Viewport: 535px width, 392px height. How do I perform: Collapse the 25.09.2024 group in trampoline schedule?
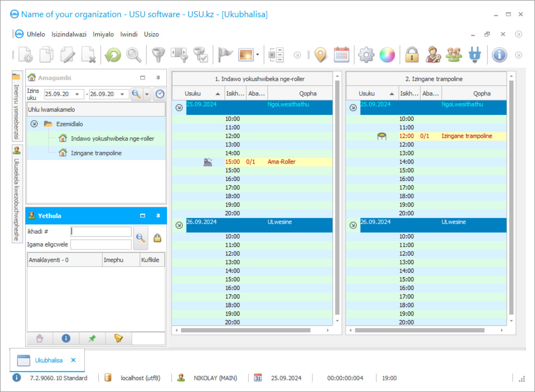353,108
